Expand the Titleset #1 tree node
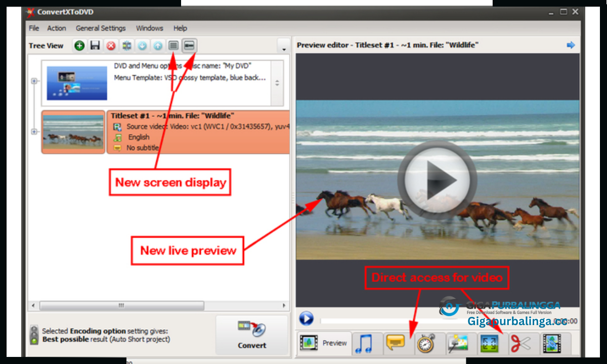This screenshot has width=607, height=364. [34, 131]
